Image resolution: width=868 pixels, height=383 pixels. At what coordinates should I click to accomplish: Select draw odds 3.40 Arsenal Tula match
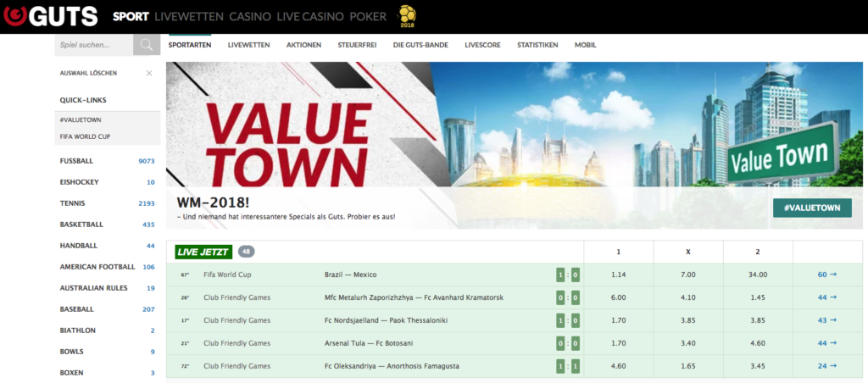tap(688, 343)
